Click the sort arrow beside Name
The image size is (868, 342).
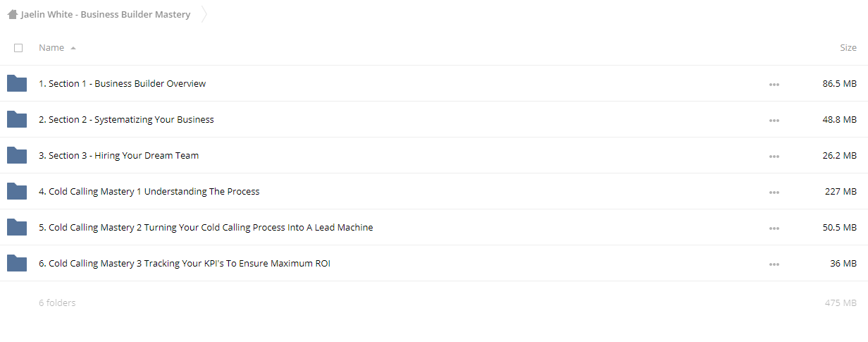tap(73, 48)
